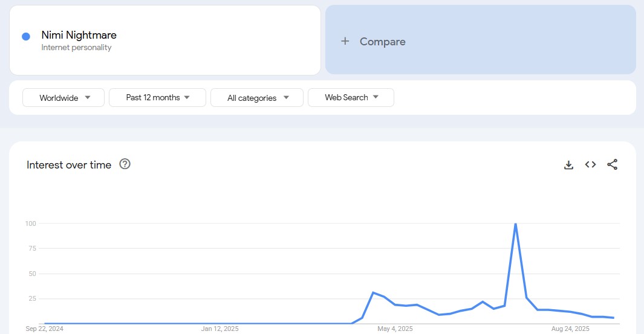Edit the Nimi Nightmare search term
The height and width of the screenshot is (334, 644).
(x=79, y=35)
